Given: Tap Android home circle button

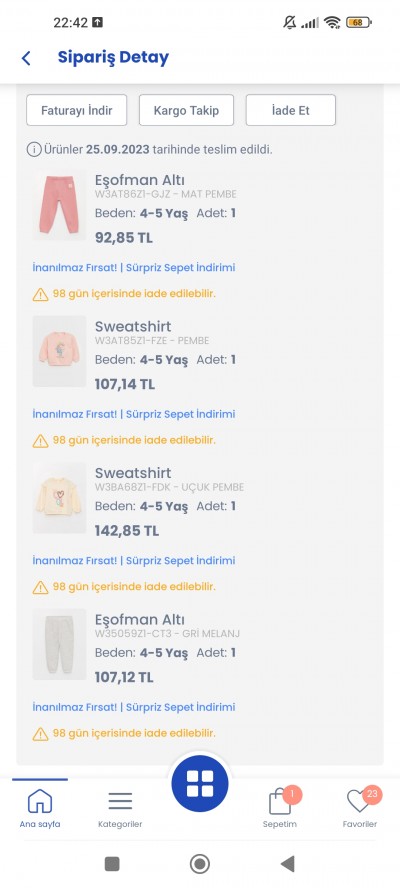Looking at the screenshot, I should coord(199,864).
